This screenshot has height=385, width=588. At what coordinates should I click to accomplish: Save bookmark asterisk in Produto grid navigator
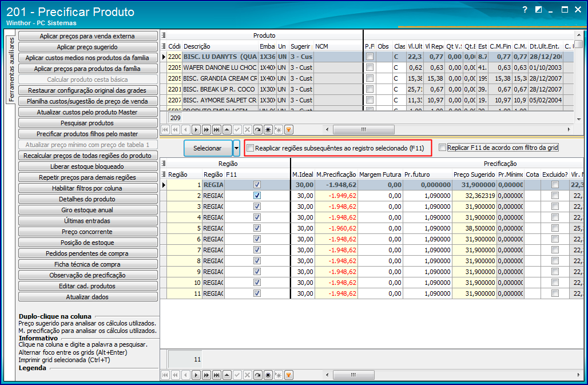point(268,130)
